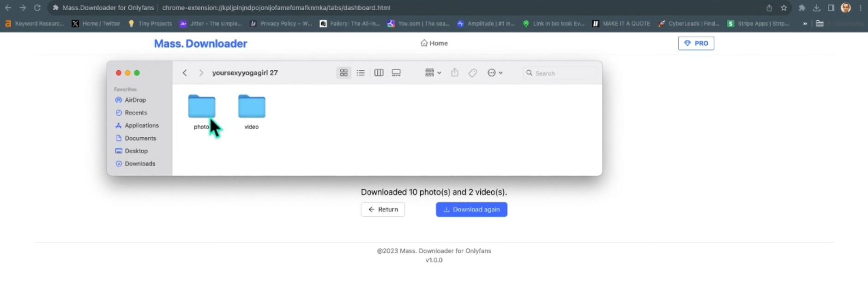Open the Chrome downloads icon
This screenshot has width=868, height=306.
tap(816, 7)
